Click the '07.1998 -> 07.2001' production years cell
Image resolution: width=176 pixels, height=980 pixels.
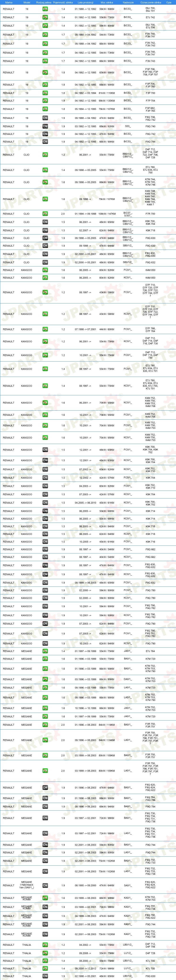coord(86,329)
